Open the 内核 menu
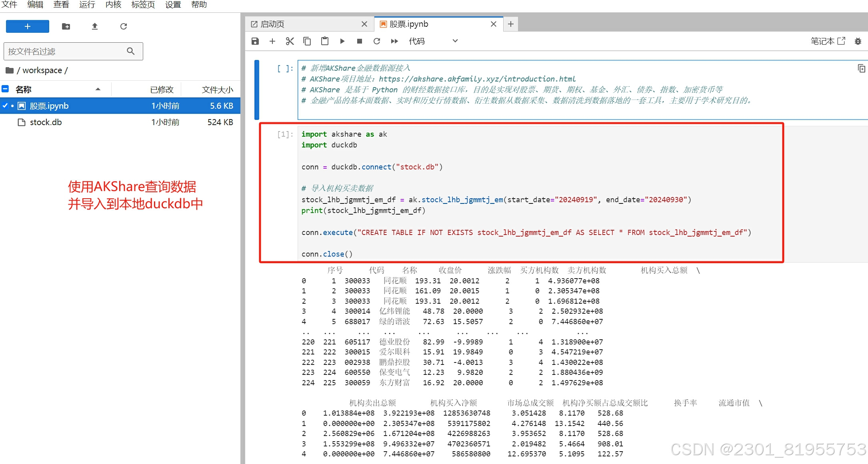The height and width of the screenshot is (464, 868). click(x=113, y=5)
